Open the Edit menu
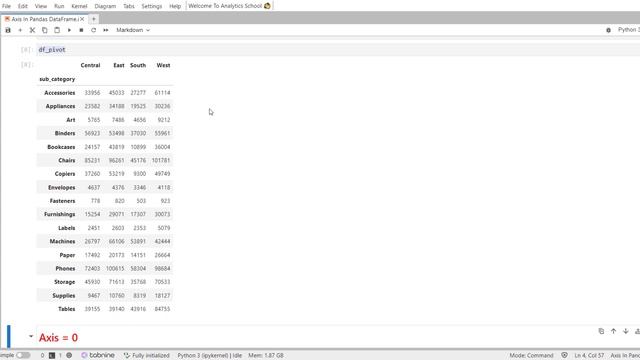 [23, 6]
